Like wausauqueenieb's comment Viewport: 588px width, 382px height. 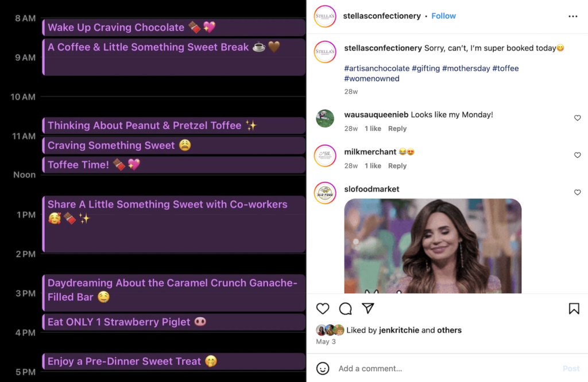577,118
